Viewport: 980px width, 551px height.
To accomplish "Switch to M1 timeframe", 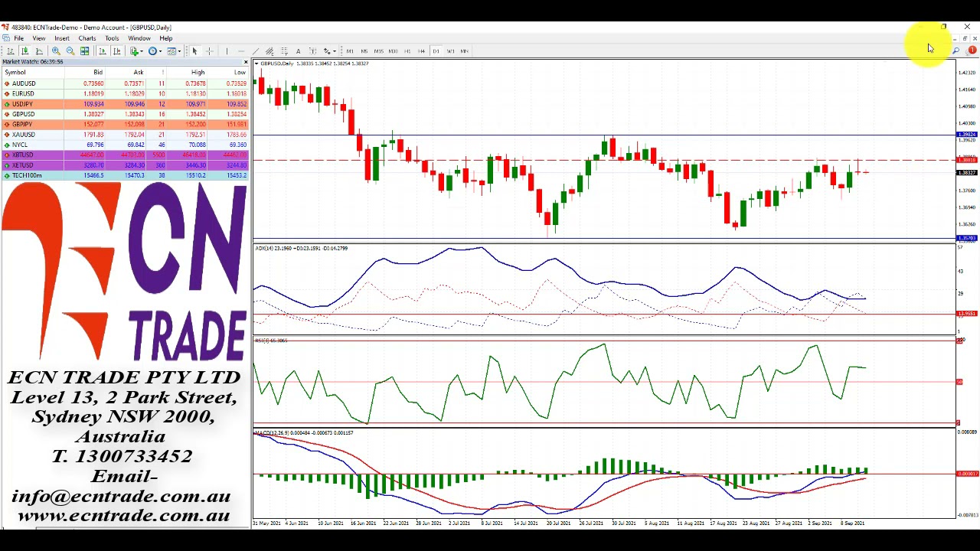I will [x=350, y=51].
